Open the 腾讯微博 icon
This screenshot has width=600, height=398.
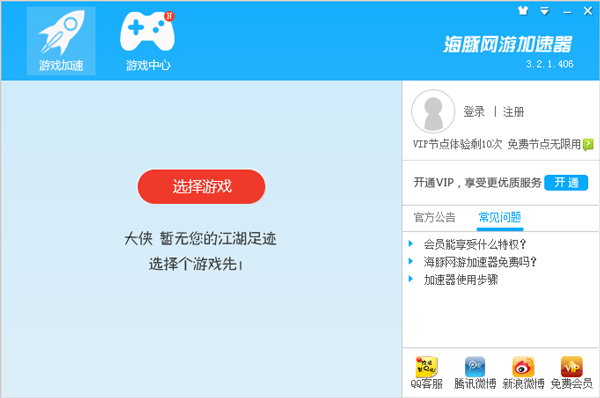(x=475, y=373)
